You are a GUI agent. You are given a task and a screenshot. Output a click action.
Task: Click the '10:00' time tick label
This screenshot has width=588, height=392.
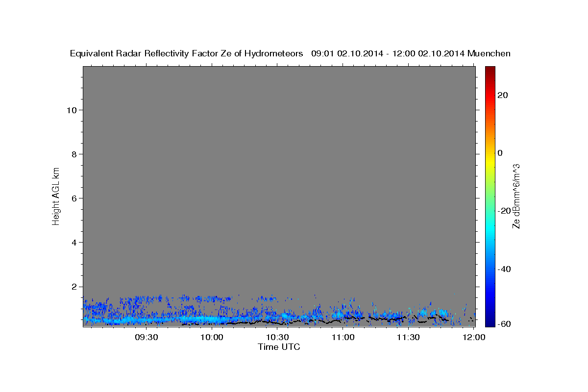pyautogui.click(x=212, y=337)
